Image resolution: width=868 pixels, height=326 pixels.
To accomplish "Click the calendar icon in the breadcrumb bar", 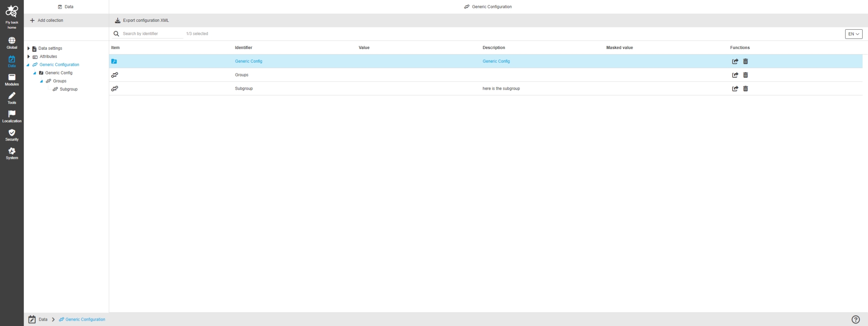I will tap(32, 319).
